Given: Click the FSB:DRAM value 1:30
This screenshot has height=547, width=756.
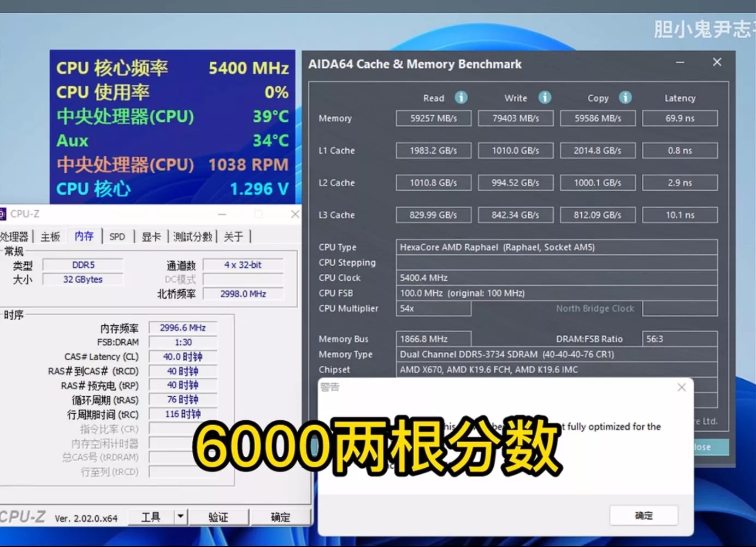Looking at the screenshot, I should tap(183, 342).
